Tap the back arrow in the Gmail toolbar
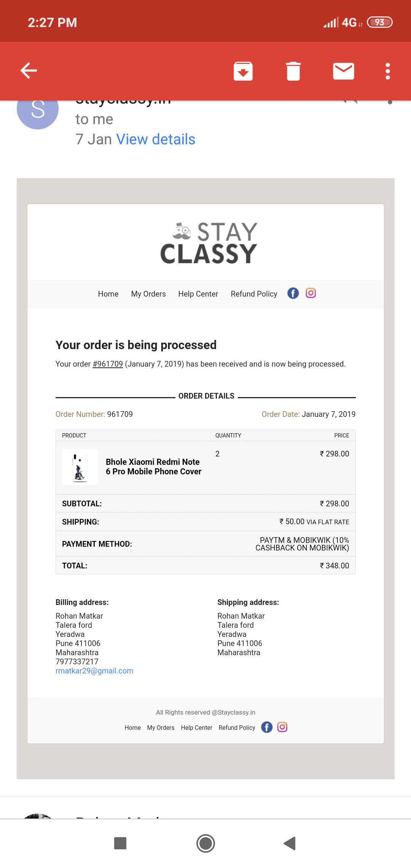411x868 pixels. pyautogui.click(x=29, y=71)
